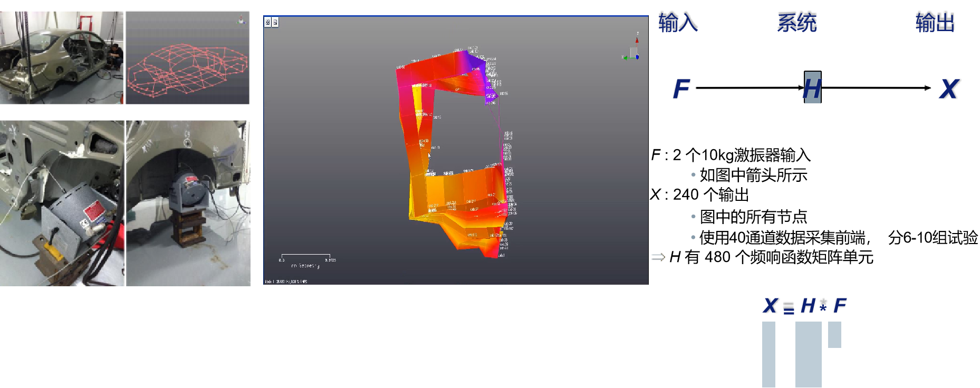The height and width of the screenshot is (388, 980).
Task: Open the red wireframe car model image
Action: coord(187,58)
